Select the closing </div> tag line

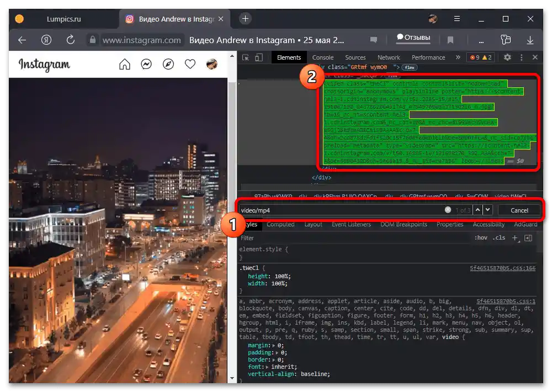click(321, 178)
